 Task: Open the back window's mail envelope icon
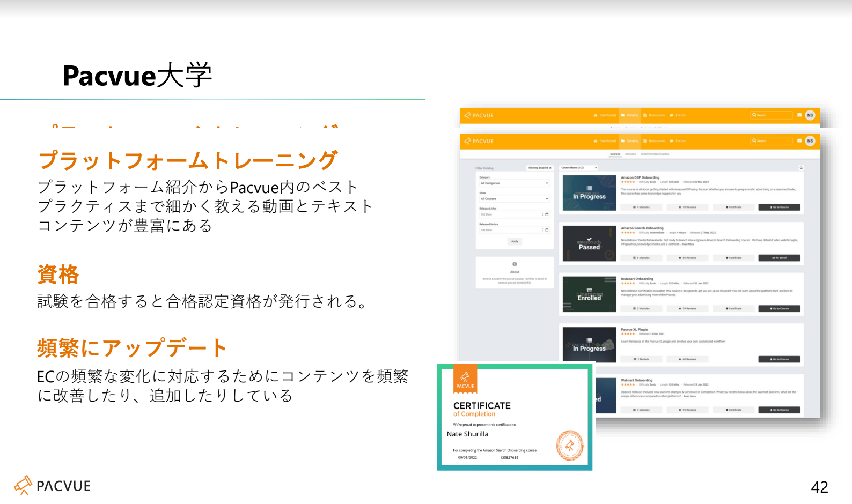tap(799, 115)
